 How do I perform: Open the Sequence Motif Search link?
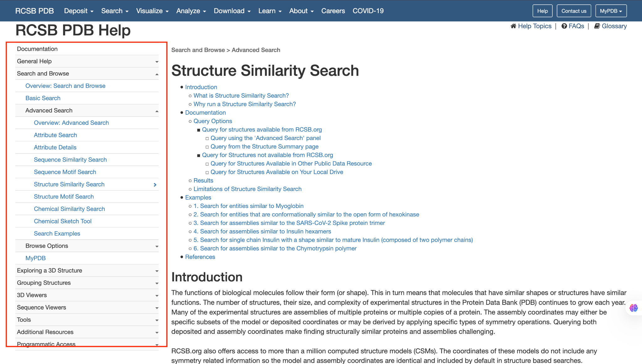point(65,172)
